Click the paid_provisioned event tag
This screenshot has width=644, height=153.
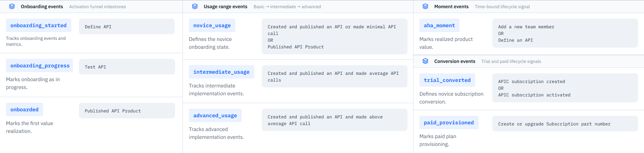[449, 122]
